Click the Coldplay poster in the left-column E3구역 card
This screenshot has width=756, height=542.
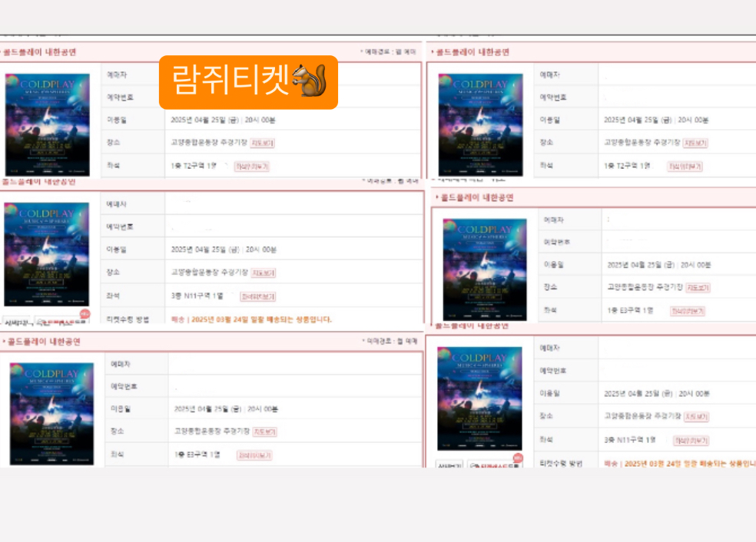tap(51, 414)
